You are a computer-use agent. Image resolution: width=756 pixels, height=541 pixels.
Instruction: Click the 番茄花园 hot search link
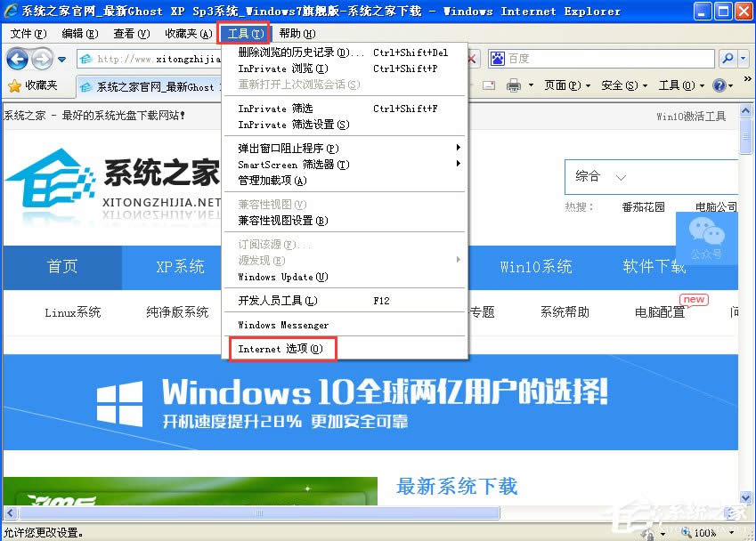642,206
